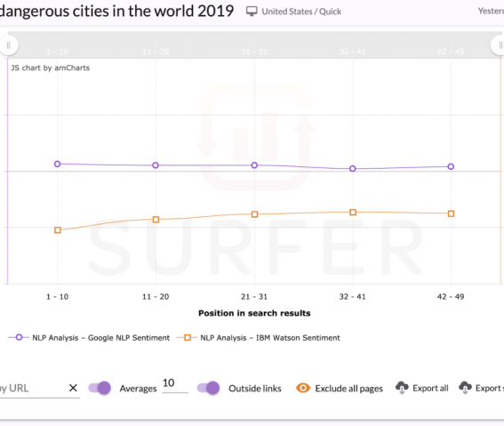This screenshot has width=504, height=426.
Task: Clear the URL filter with X icon
Action: point(73,388)
